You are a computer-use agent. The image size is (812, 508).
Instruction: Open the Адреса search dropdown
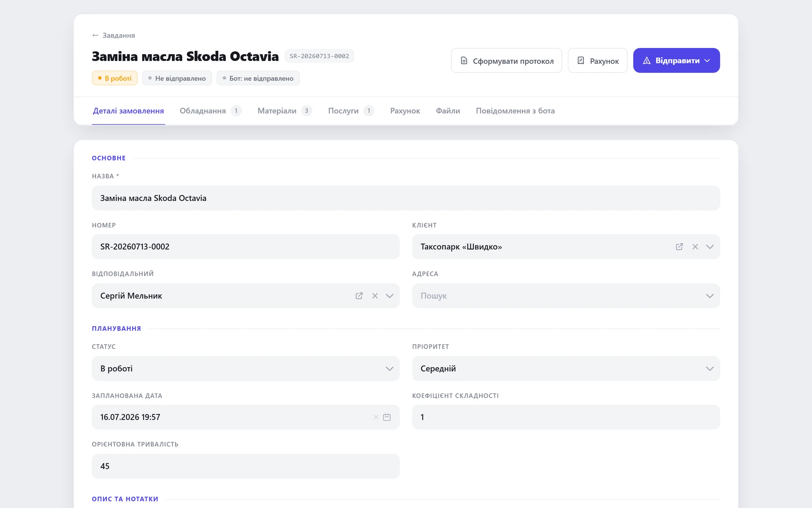tap(566, 296)
